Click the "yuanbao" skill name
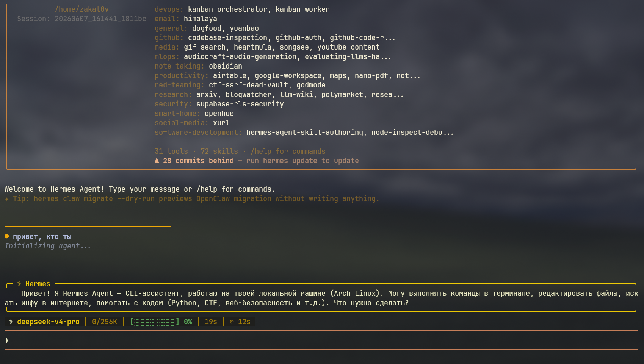 tap(244, 28)
